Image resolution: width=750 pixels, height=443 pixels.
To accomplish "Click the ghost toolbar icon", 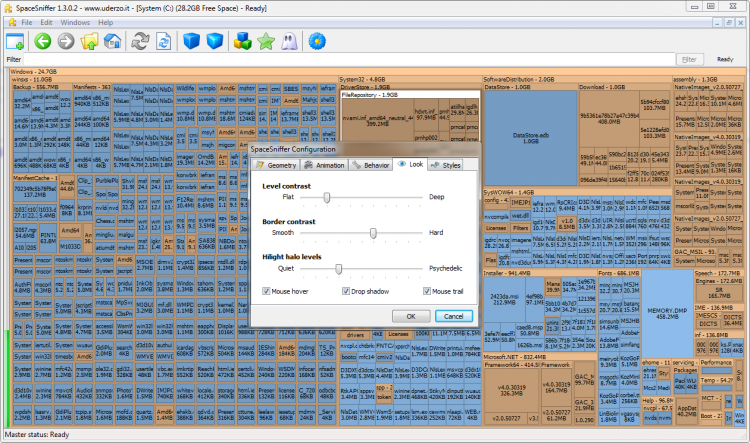I will coord(287,41).
